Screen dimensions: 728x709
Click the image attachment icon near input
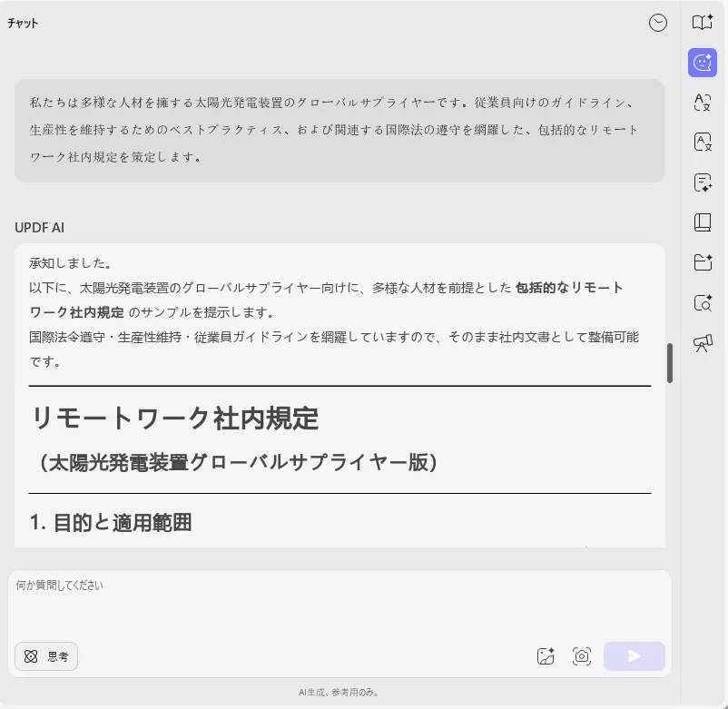point(546,655)
